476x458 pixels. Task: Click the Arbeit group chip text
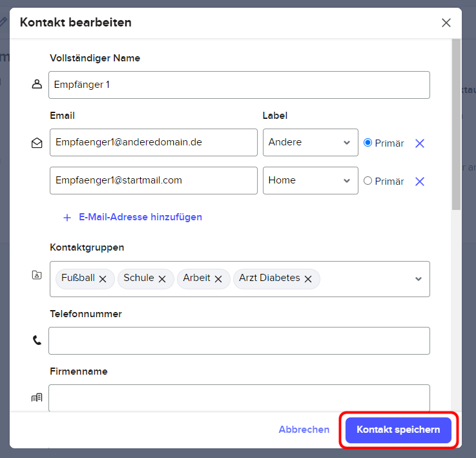pyautogui.click(x=196, y=278)
